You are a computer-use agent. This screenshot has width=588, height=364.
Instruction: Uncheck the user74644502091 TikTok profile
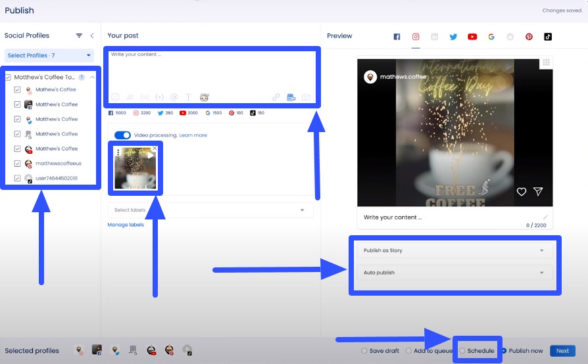pyautogui.click(x=17, y=178)
